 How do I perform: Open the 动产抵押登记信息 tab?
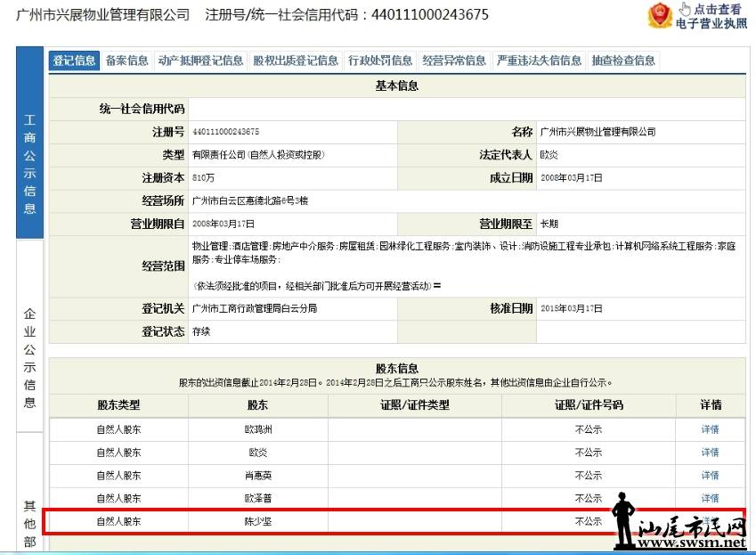point(200,61)
